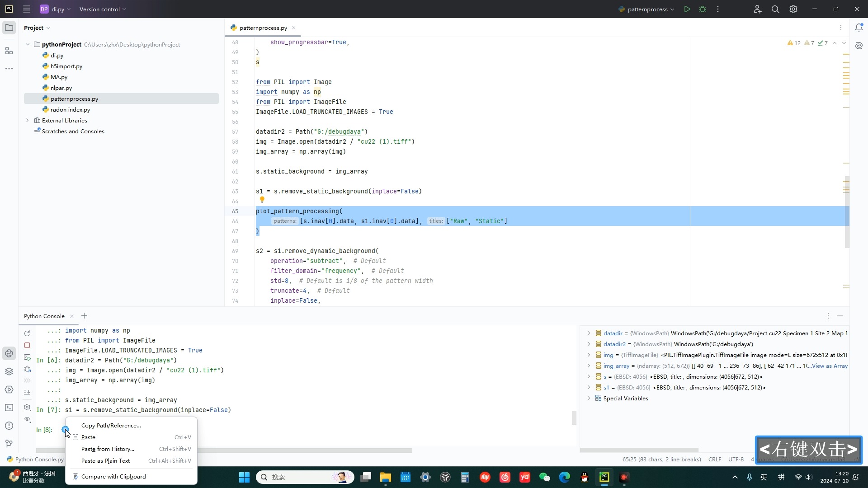The image size is (868, 488).
Task: Execute current console statement
Action: 27,357
